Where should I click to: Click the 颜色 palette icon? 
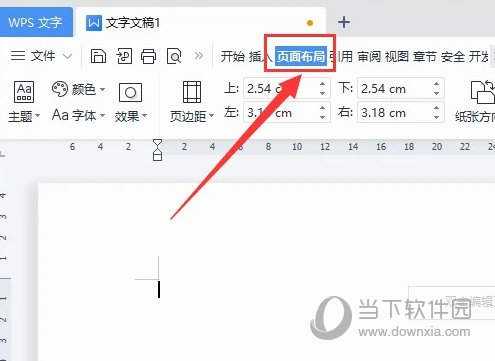(60, 89)
